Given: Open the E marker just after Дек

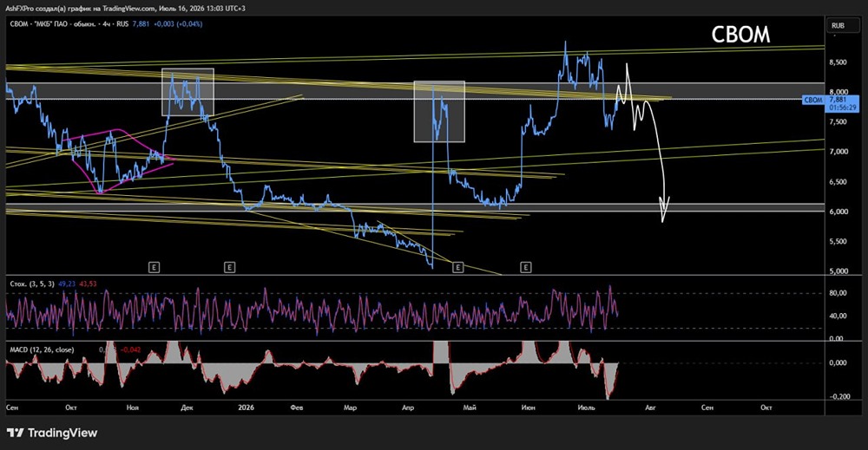Looking at the screenshot, I should click(x=229, y=268).
